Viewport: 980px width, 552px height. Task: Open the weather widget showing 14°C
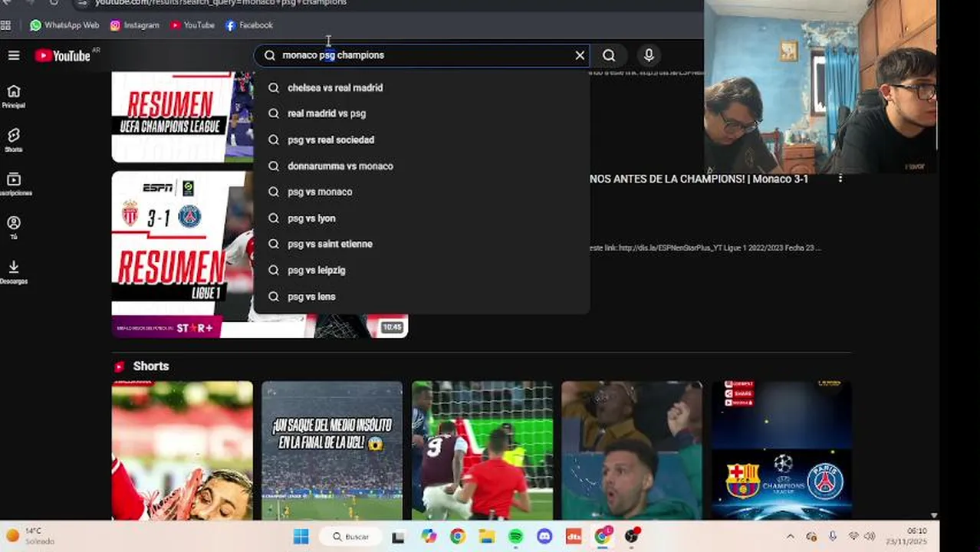click(31, 536)
